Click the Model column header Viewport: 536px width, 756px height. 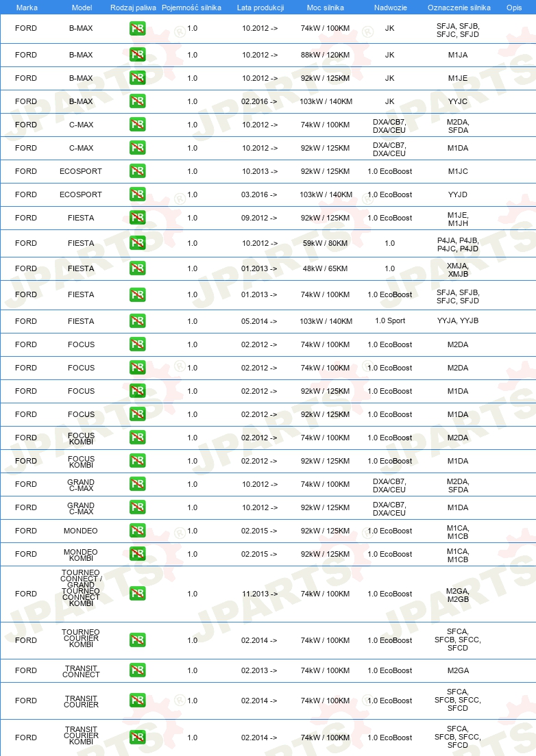[82, 8]
